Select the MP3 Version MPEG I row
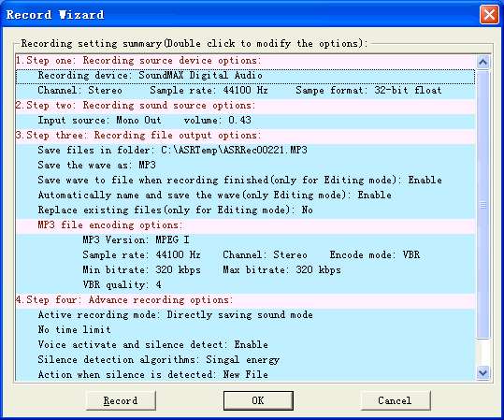This screenshot has height=420, width=504. point(245,240)
